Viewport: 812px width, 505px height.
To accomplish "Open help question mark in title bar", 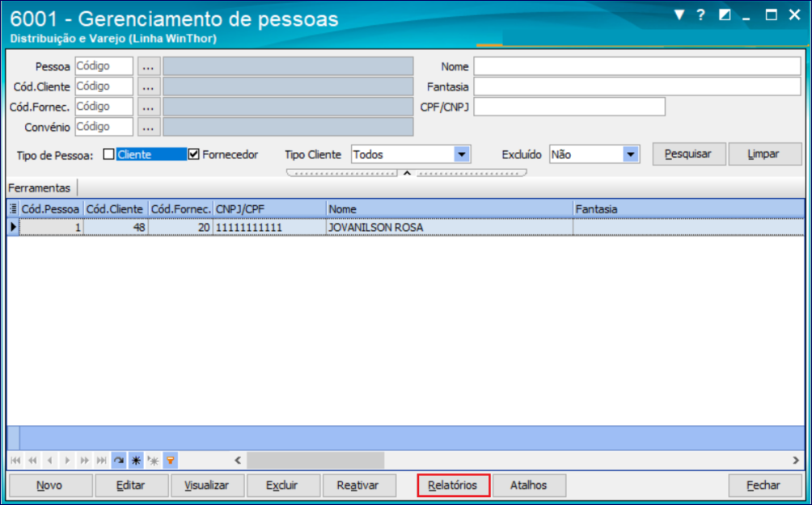I will [x=700, y=15].
